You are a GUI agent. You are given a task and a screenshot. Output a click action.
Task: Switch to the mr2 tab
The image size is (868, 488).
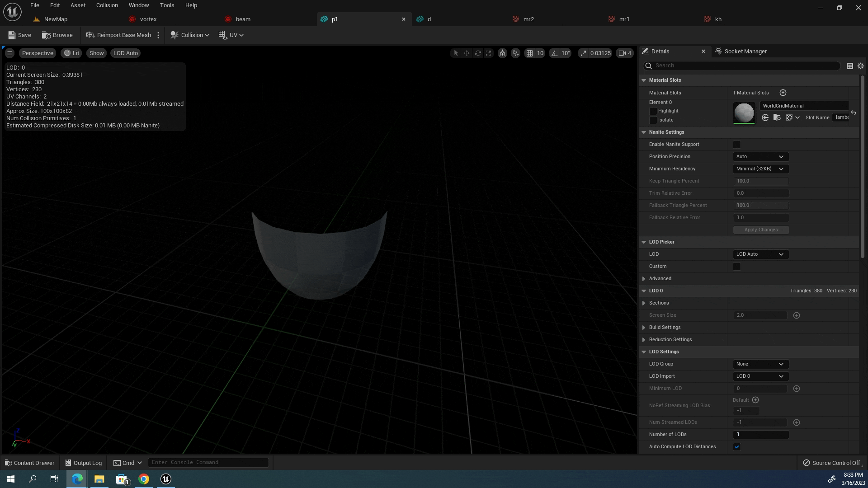point(528,19)
